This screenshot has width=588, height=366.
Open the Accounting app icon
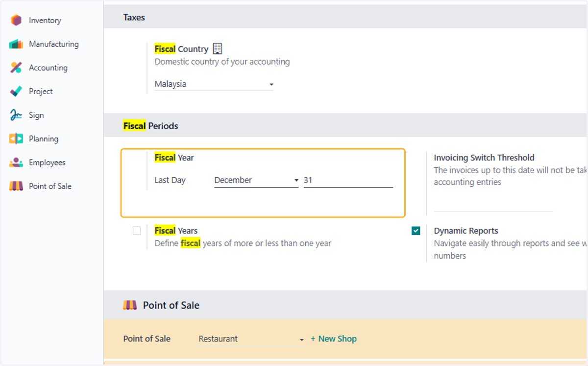[x=16, y=68]
